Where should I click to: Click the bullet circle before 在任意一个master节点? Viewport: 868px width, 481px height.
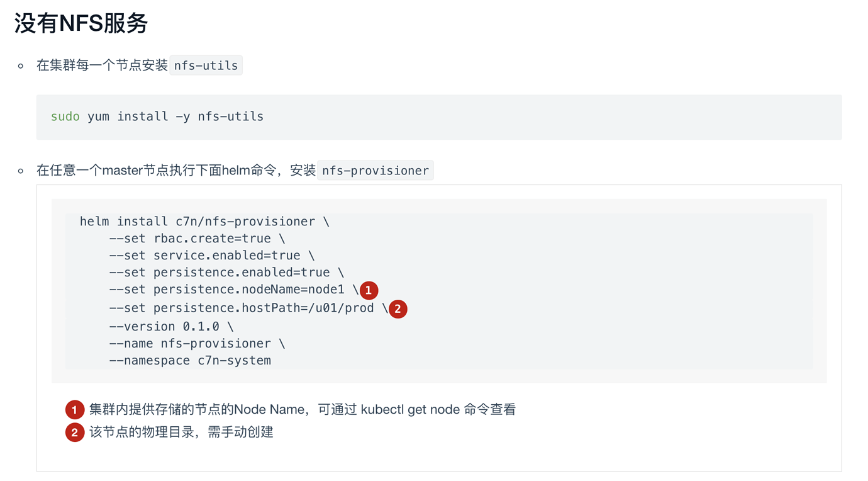pos(21,171)
